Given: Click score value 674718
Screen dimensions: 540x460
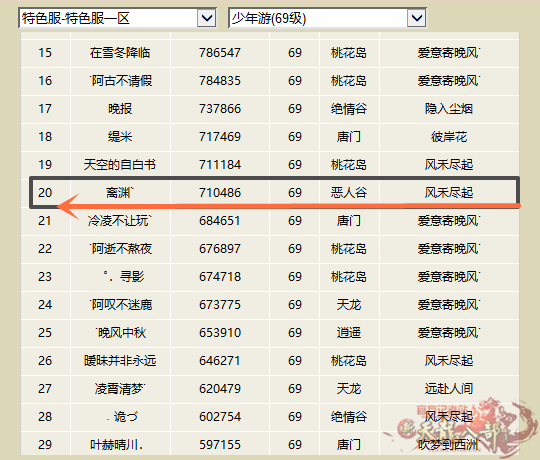Looking at the screenshot, I should click(x=220, y=276).
